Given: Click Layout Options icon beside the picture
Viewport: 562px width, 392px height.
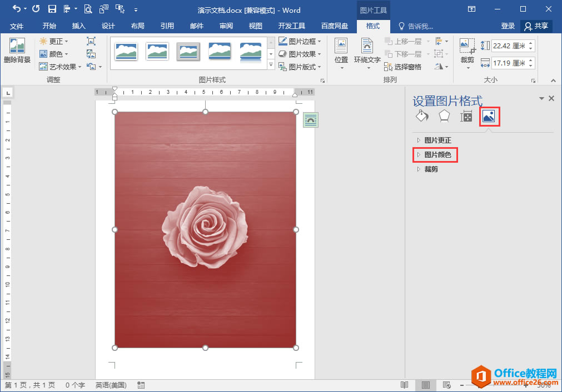Looking at the screenshot, I should point(310,119).
